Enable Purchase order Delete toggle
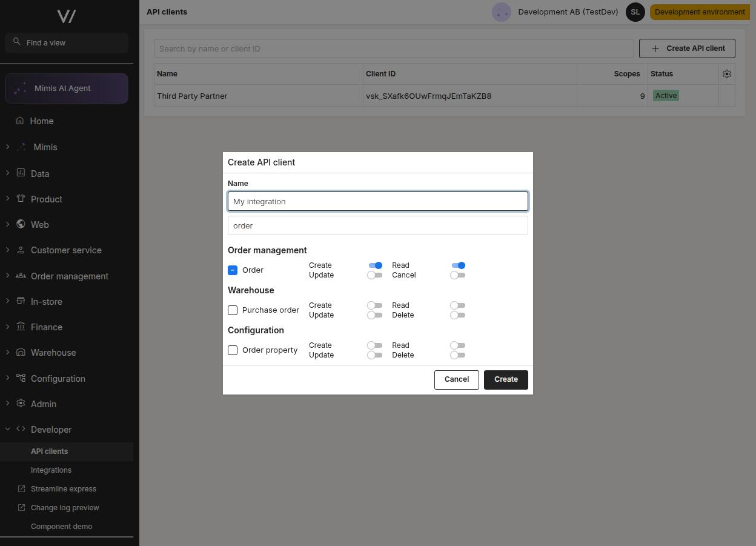Viewport: 756px width, 546px height. coord(458,315)
